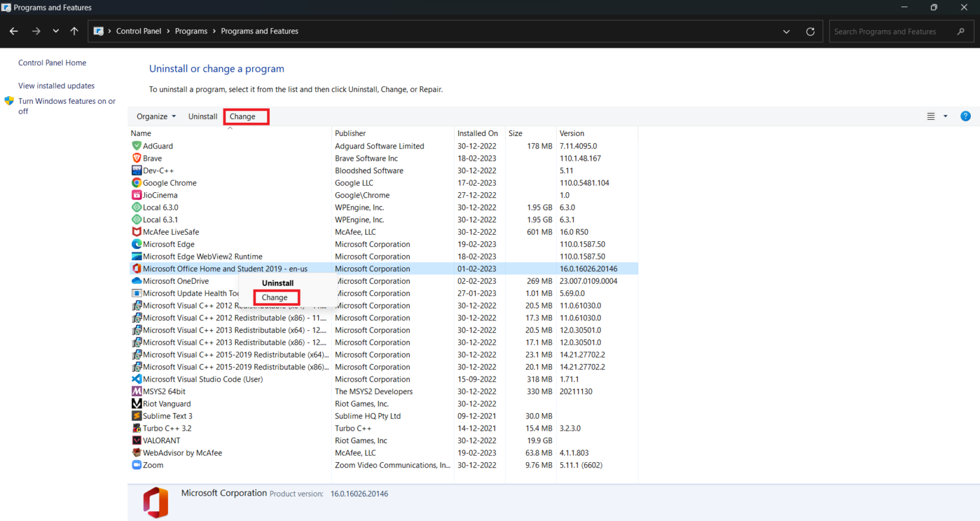Click the search magnifier icon
The image size is (980, 521).
pos(960,31)
